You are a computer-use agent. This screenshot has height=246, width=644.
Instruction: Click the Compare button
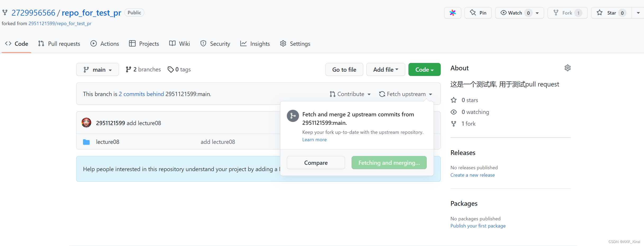tap(316, 163)
